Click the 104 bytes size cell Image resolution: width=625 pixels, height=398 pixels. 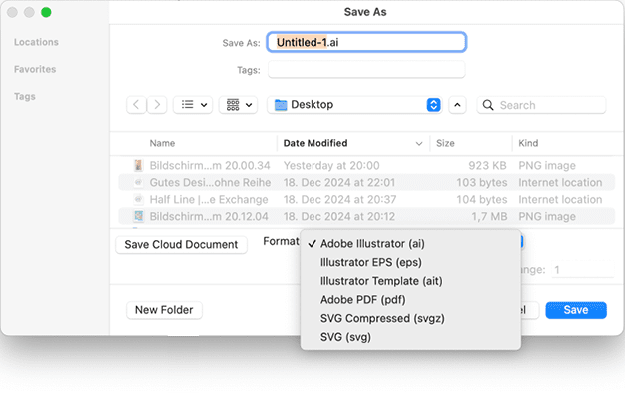pos(482,199)
